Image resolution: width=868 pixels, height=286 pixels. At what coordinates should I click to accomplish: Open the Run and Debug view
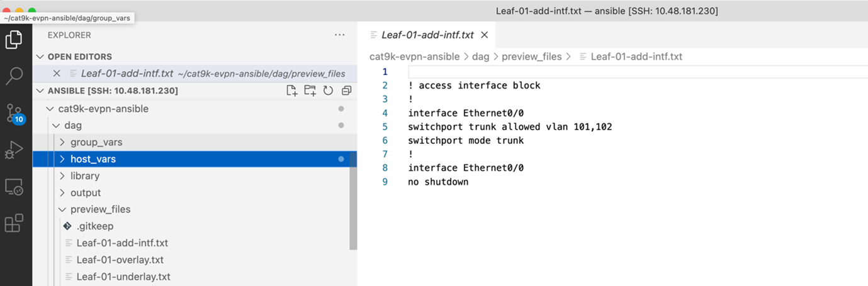point(14,150)
